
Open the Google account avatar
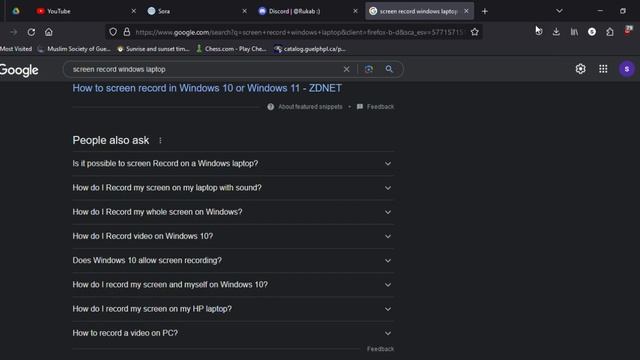point(627,69)
